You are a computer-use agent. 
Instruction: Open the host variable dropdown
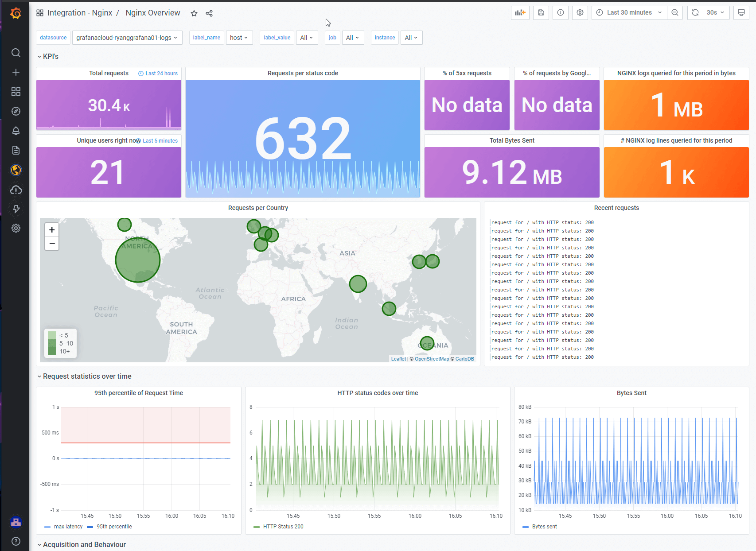(239, 38)
